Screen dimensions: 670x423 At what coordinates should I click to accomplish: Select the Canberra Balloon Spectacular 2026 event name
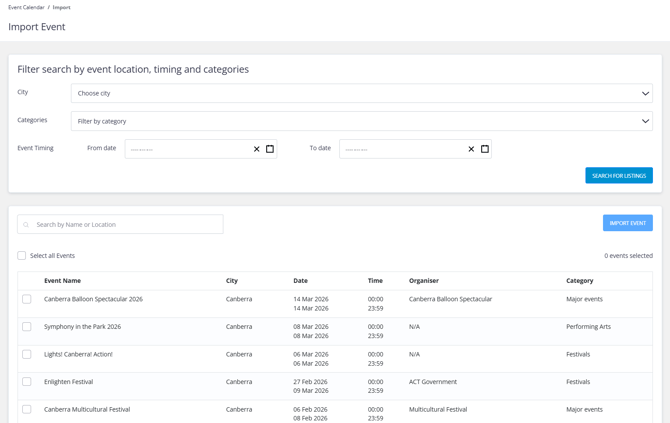tap(93, 299)
